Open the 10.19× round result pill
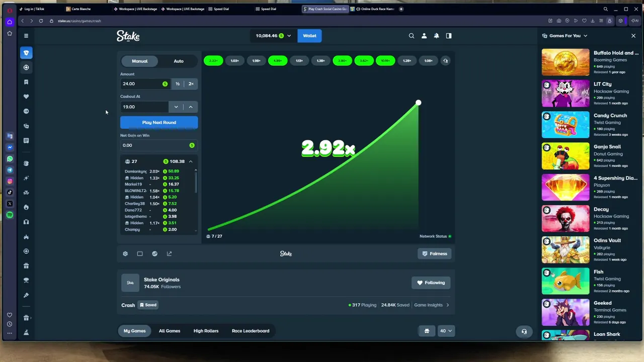This screenshot has height=362, width=644. [385, 61]
